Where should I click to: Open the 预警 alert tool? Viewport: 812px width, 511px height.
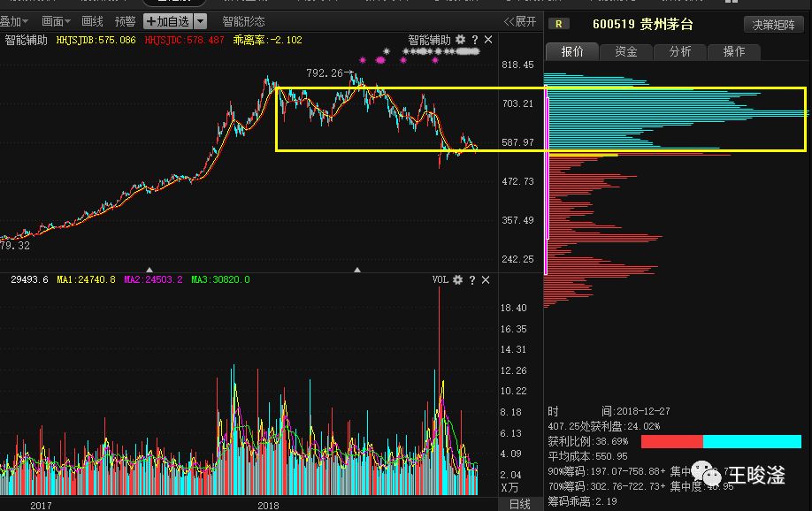125,22
